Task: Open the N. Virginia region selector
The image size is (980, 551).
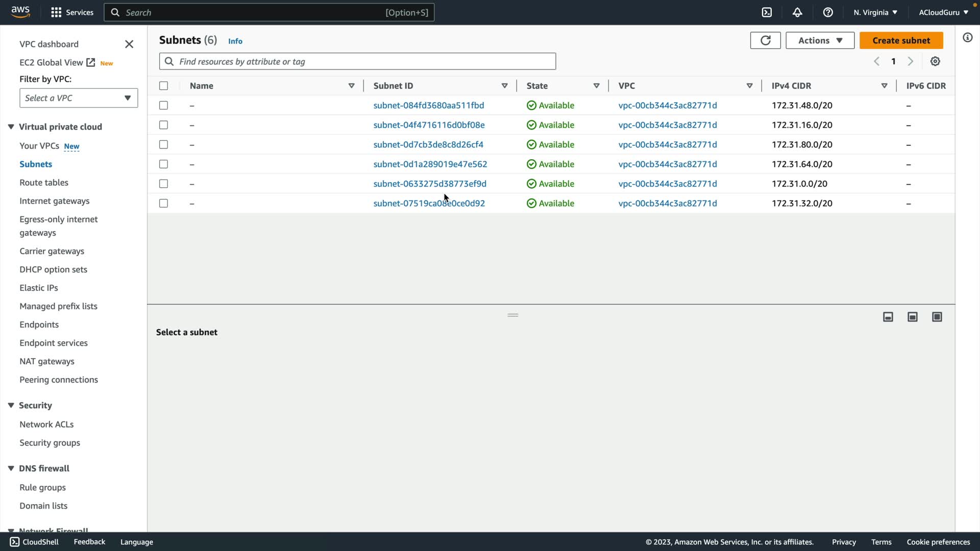Action: pos(875,12)
